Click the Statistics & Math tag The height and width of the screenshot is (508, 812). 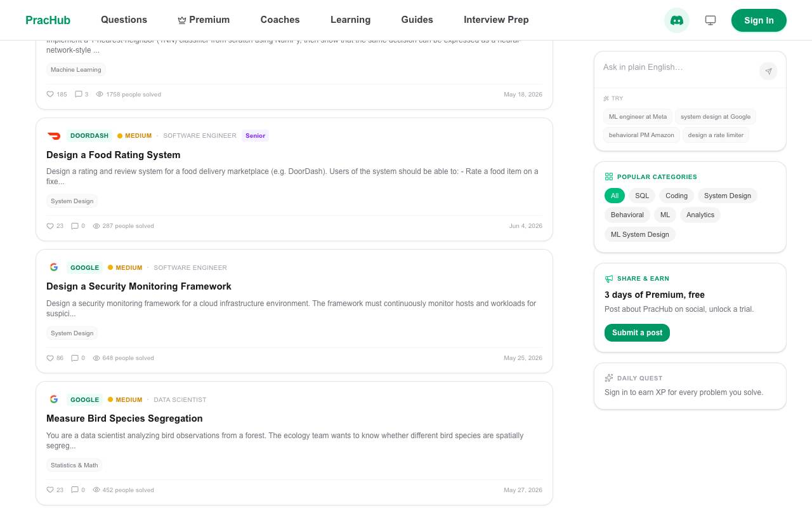74,465
